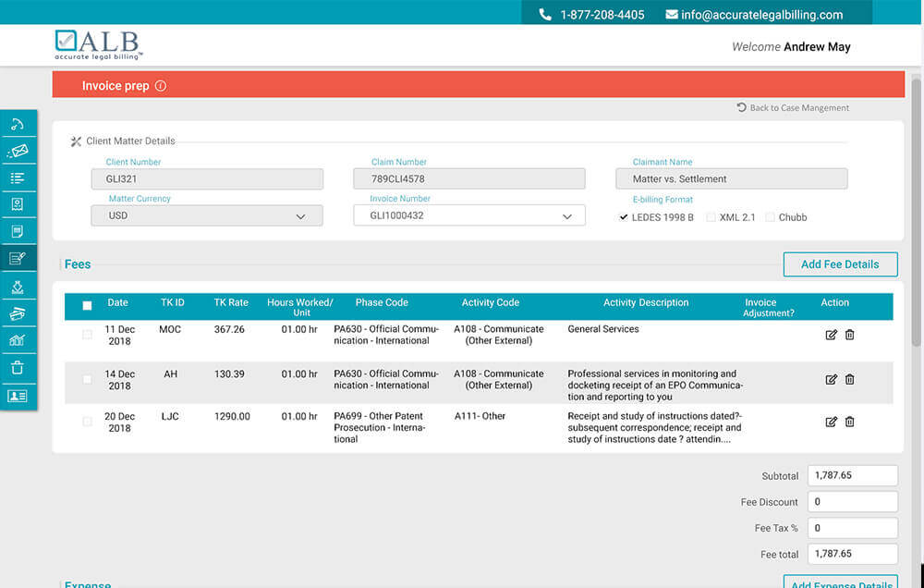Open the Matter Currency dropdown

pos(300,214)
